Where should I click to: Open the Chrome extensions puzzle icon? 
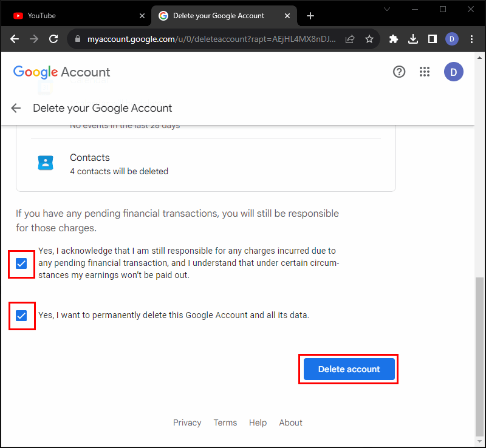[394, 39]
